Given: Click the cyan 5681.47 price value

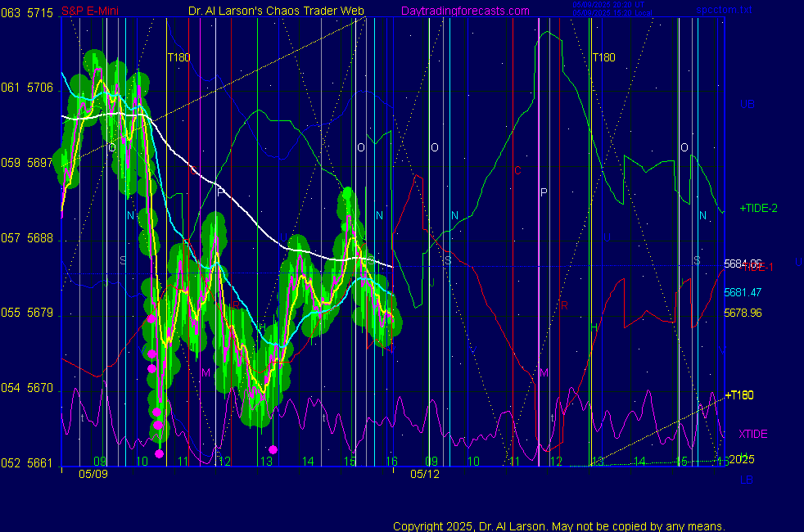Looking at the screenshot, I should 743,293.
